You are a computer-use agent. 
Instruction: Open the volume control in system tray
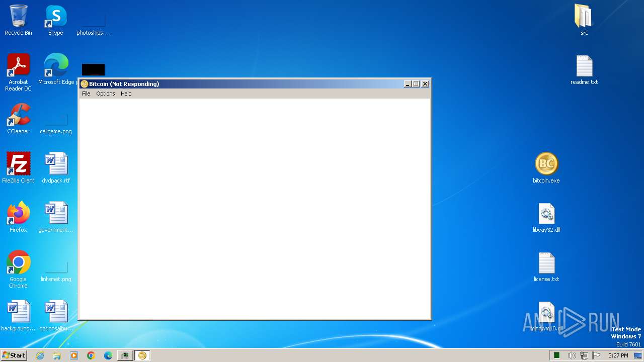tap(572, 355)
